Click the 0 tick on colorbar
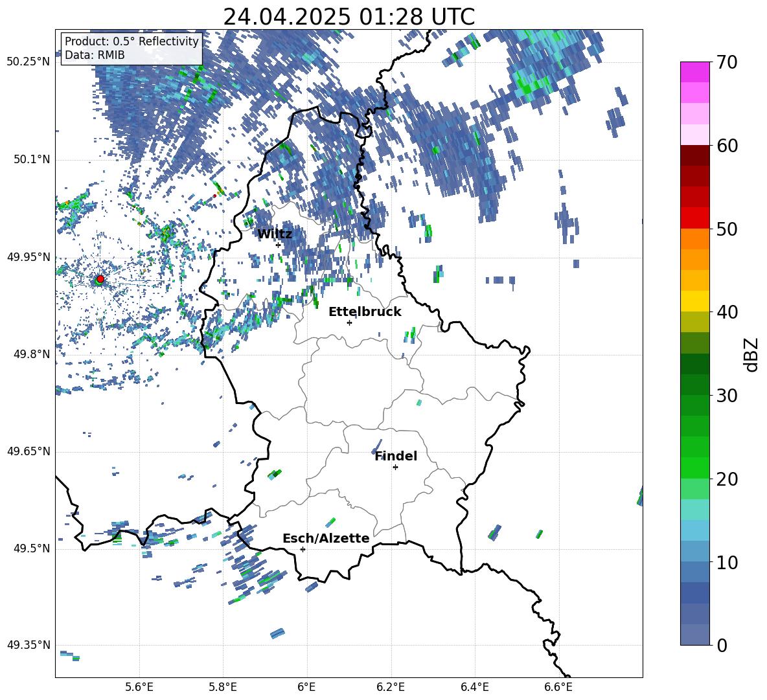Viewport: 767px width, 700px height. (722, 646)
